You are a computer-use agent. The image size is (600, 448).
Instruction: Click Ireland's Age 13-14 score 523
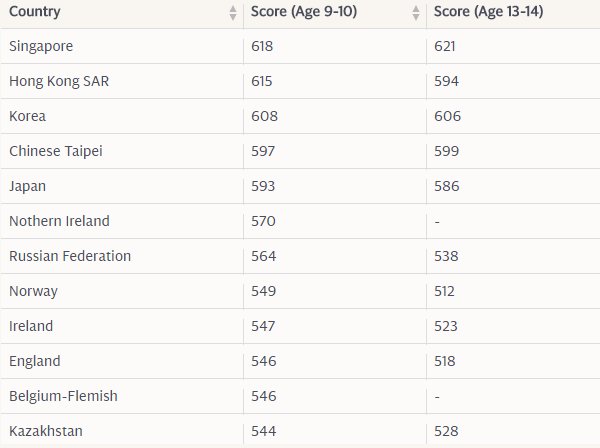446,326
